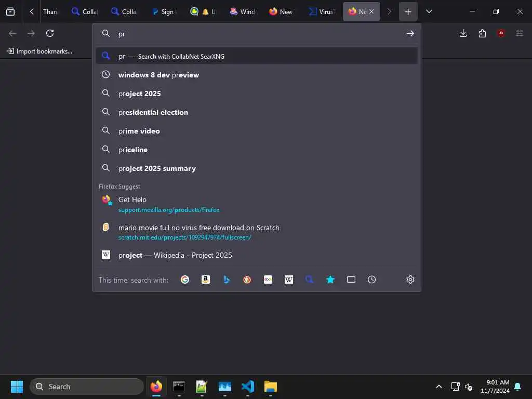Select project 2025 suggestion

pyautogui.click(x=257, y=94)
